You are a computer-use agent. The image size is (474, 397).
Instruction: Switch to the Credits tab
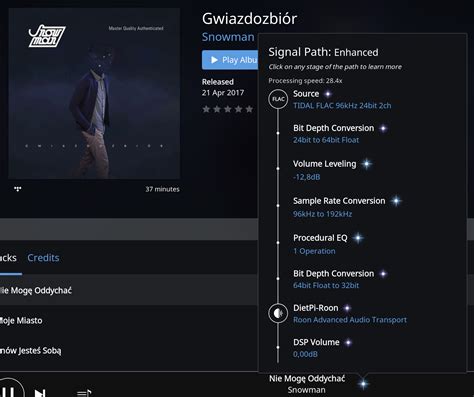[x=43, y=258]
